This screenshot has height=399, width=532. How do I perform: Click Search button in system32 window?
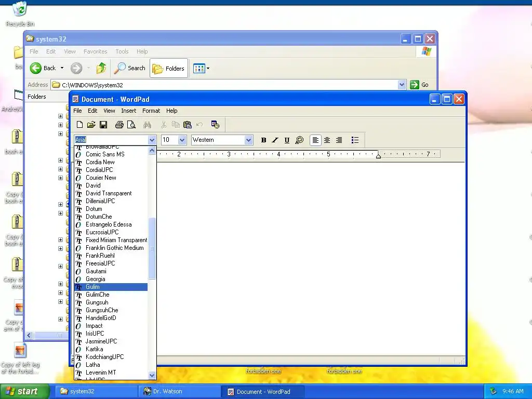[129, 68]
